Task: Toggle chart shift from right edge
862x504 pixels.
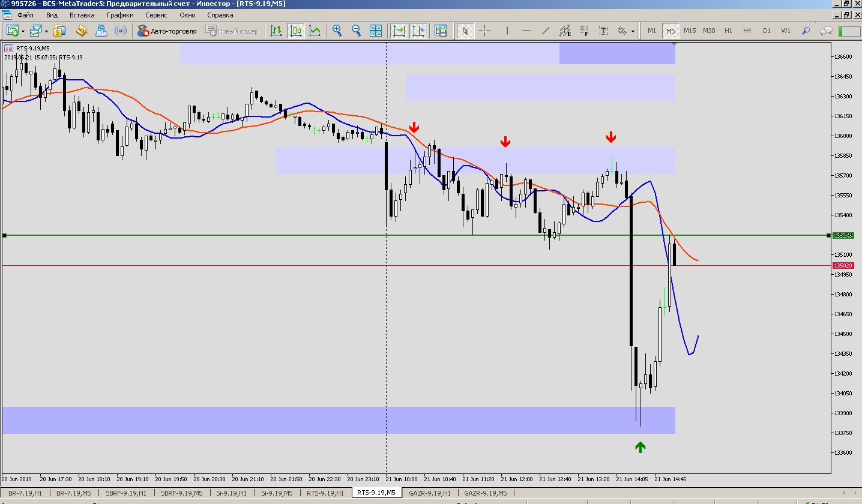Action: [418, 31]
